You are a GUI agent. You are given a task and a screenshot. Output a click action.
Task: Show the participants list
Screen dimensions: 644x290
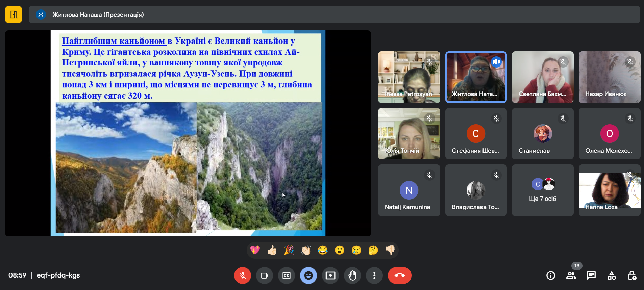[571, 275]
